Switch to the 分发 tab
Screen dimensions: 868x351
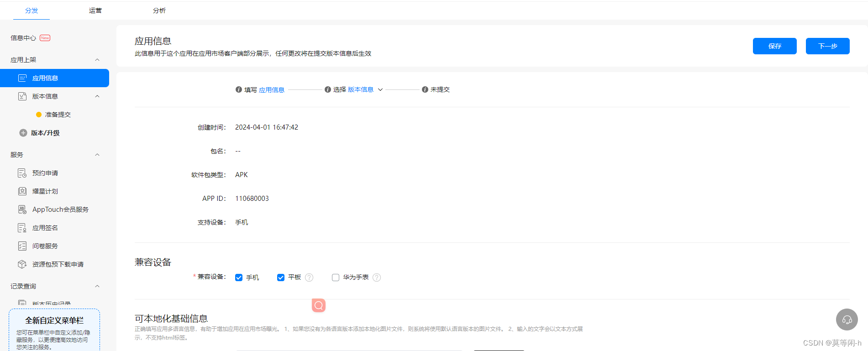32,10
